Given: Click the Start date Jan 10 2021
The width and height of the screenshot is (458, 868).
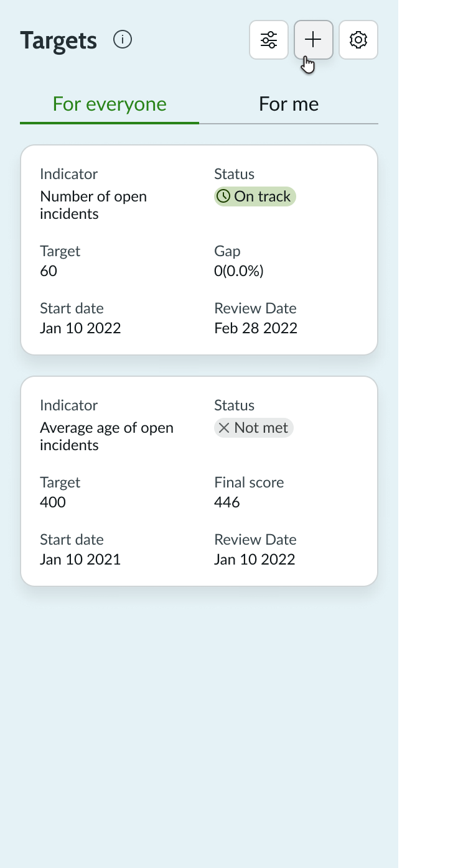Looking at the screenshot, I should [x=80, y=559].
